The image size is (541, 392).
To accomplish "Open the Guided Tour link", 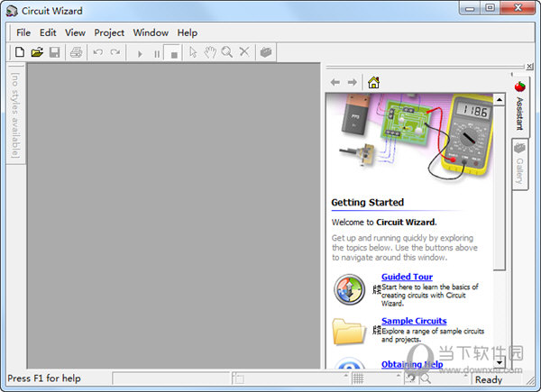I will pyautogui.click(x=407, y=277).
